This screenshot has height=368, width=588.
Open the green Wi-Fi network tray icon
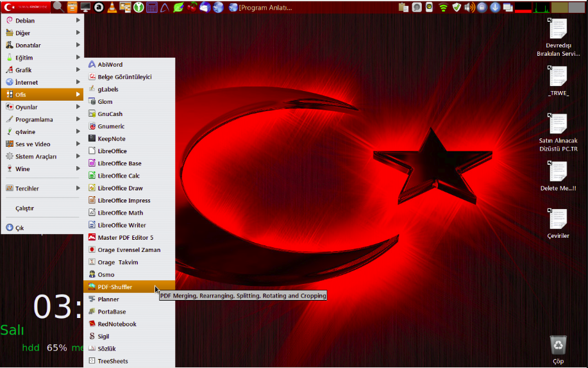(443, 7)
